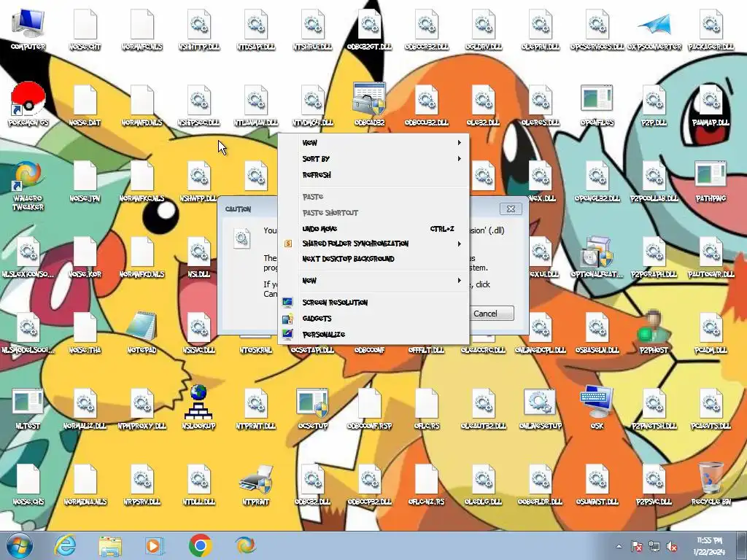The width and height of the screenshot is (747, 560).
Task: Click the pcaevts.dll file icon
Action: (x=711, y=408)
